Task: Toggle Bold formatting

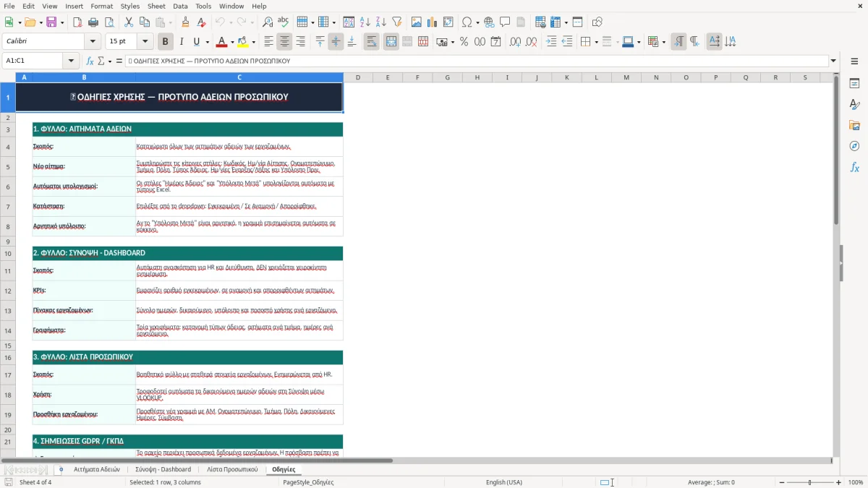Action: coord(165,42)
